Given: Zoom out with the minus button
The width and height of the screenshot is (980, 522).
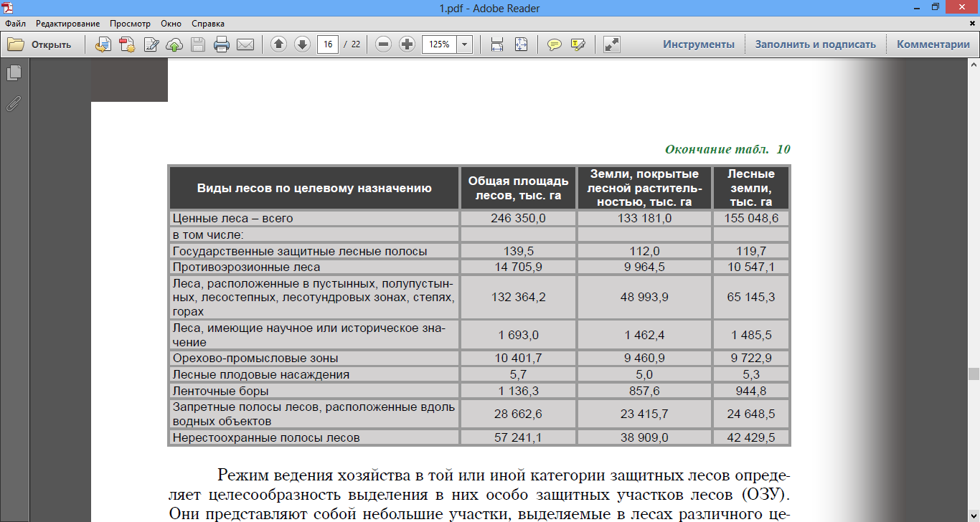Looking at the screenshot, I should [384, 44].
